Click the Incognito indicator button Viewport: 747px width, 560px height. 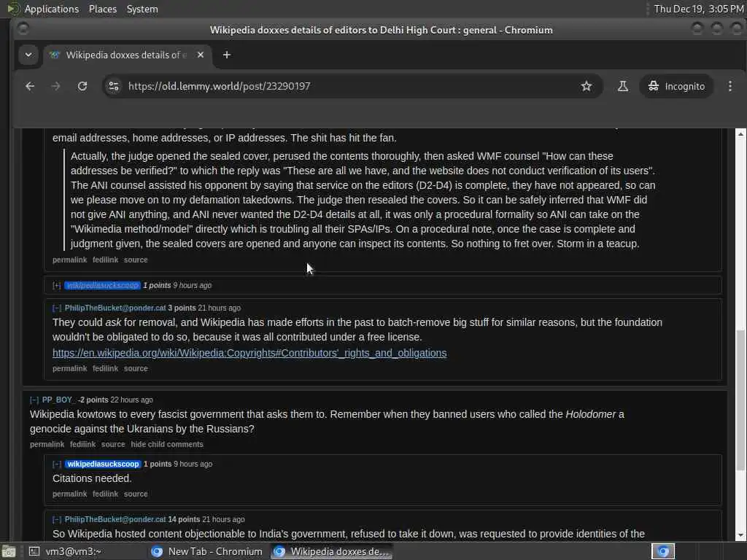pos(676,86)
